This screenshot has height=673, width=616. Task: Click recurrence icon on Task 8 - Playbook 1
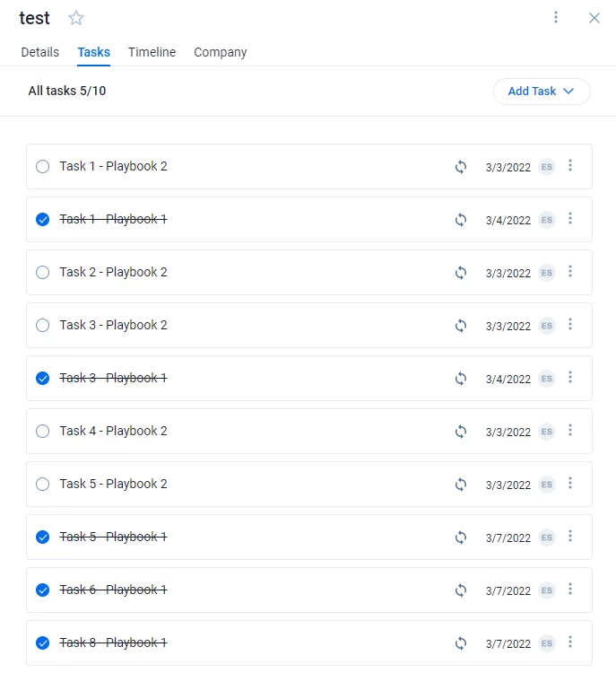(x=461, y=643)
